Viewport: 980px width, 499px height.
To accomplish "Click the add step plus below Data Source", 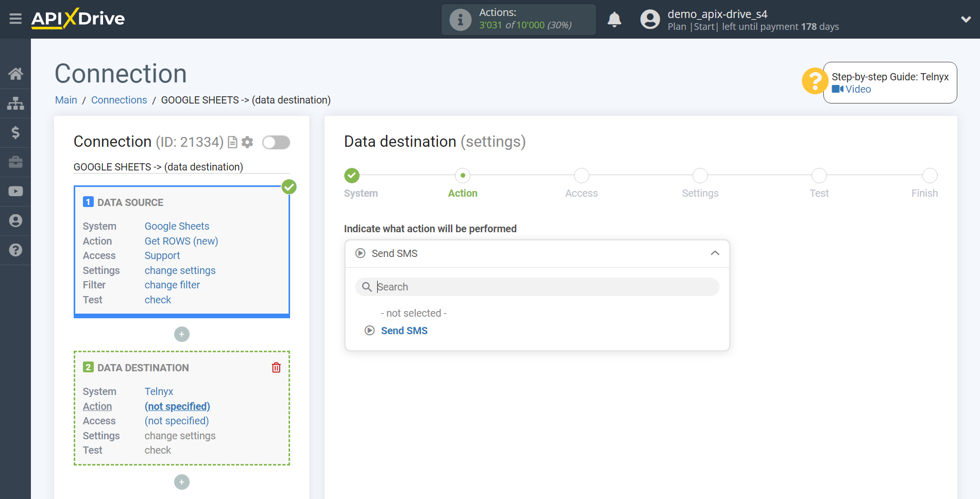I will 182,334.
